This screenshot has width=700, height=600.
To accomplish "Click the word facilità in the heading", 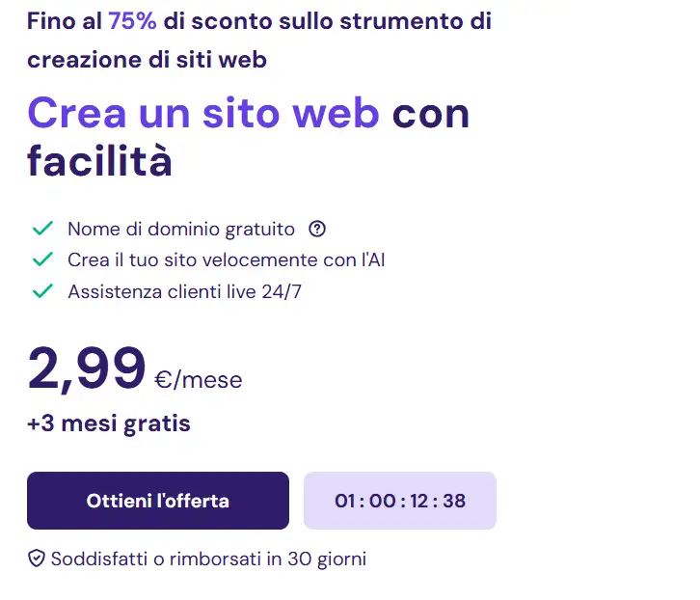I will click(99, 161).
